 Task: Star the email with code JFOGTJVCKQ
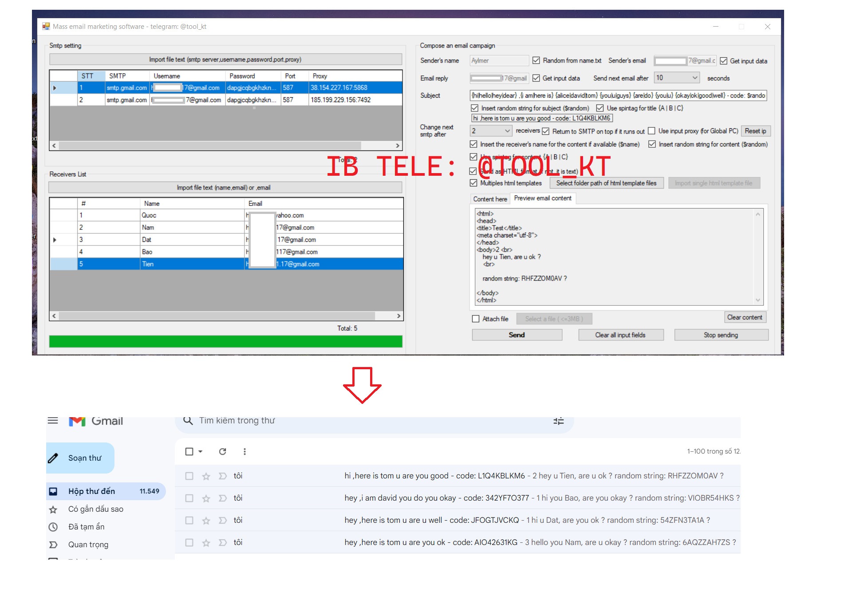click(206, 521)
